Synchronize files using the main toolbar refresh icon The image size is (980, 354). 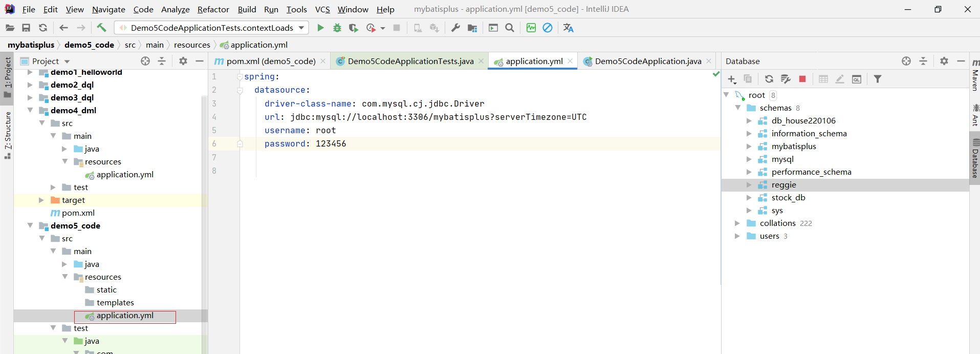point(43,28)
